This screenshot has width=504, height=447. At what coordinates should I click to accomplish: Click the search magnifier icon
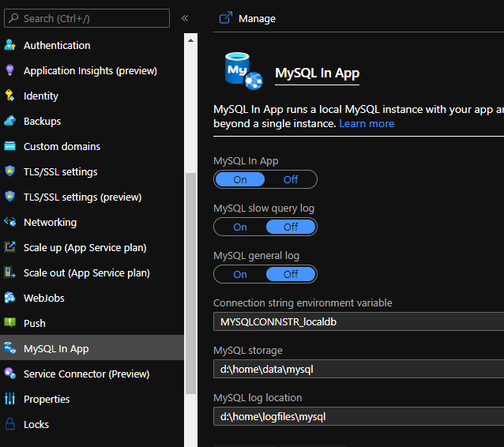(x=13, y=18)
